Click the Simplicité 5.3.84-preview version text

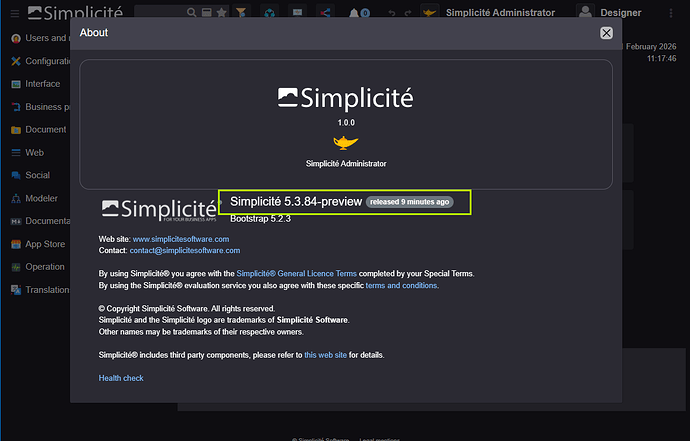296,202
